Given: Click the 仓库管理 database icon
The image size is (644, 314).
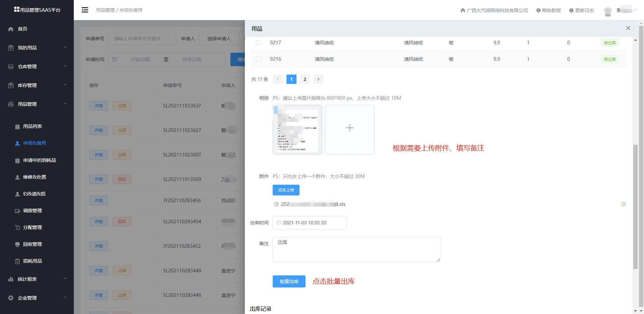Looking at the screenshot, I should click(x=11, y=66).
